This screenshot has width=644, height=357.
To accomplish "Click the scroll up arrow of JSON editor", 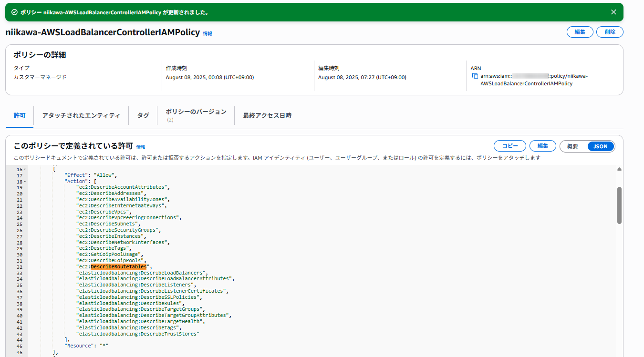I will tap(619, 169).
